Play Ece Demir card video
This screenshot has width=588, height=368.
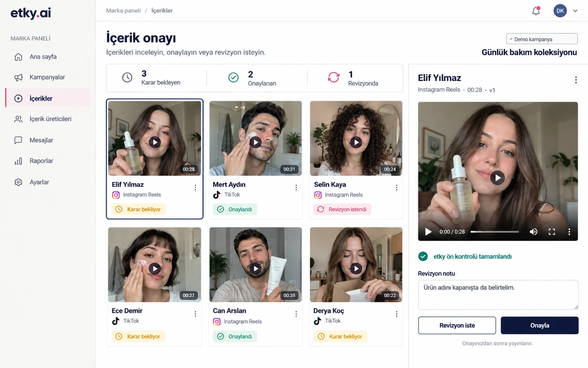click(x=155, y=268)
